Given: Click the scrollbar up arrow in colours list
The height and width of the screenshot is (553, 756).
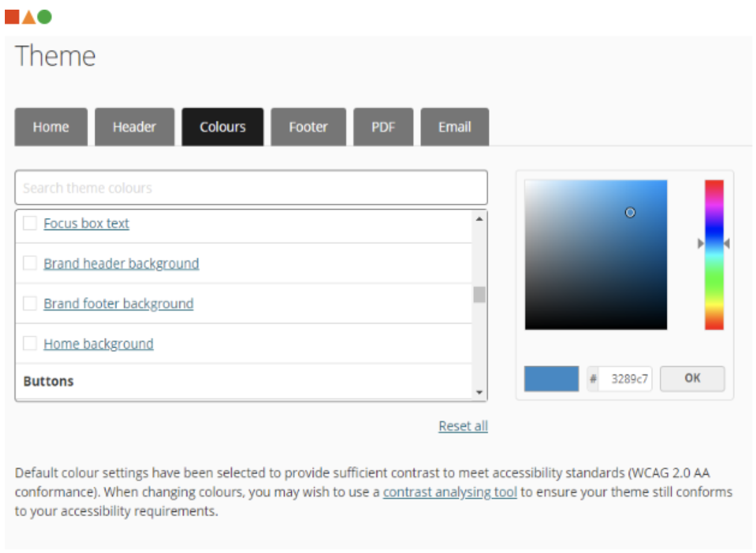Looking at the screenshot, I should [478, 218].
